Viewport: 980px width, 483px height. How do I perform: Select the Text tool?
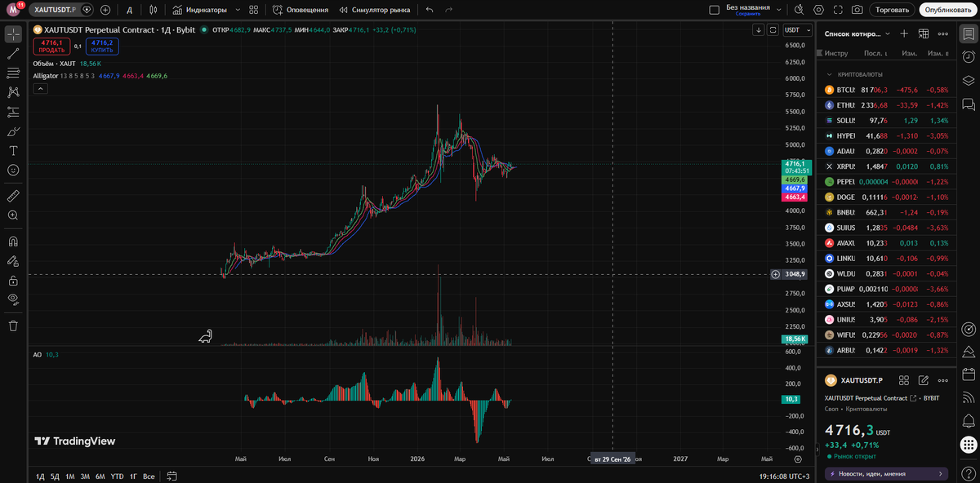pos(13,151)
